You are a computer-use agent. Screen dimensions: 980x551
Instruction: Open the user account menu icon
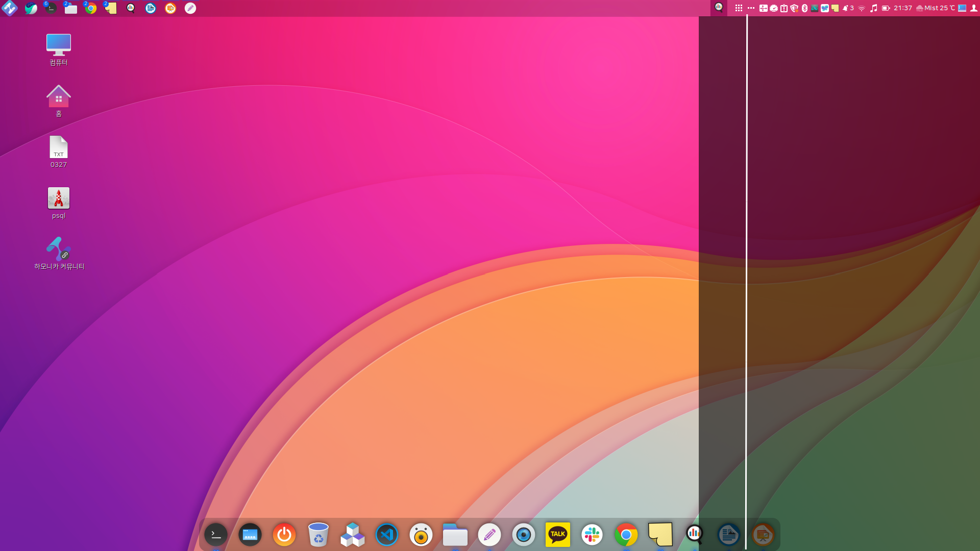tap(974, 8)
